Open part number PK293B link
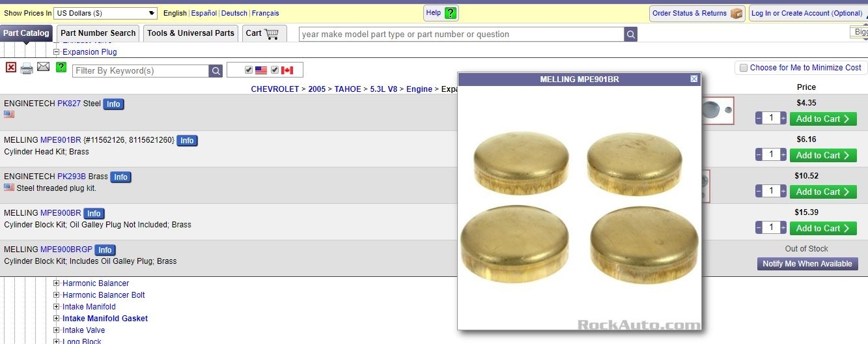Viewport: 868px width, 344px height. [72, 177]
